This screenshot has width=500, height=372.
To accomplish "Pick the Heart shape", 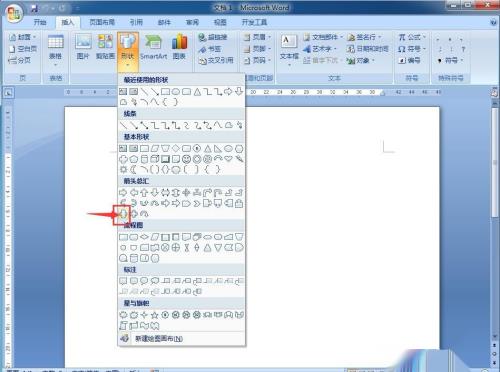I will coord(228,159).
